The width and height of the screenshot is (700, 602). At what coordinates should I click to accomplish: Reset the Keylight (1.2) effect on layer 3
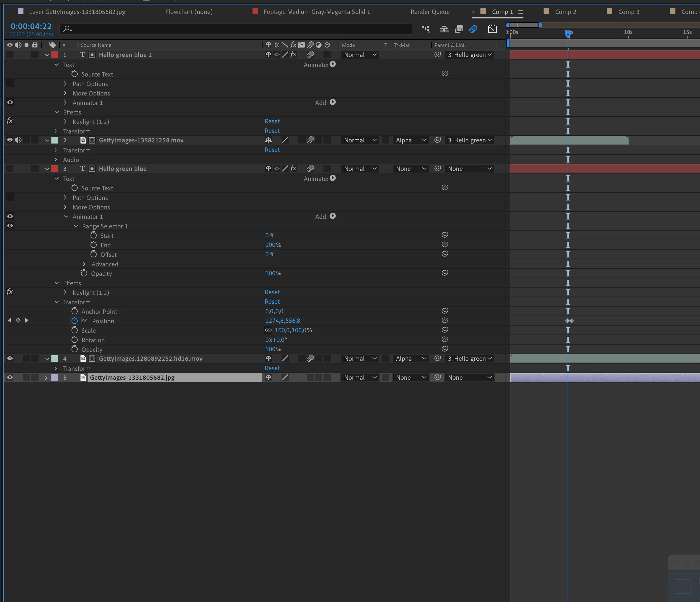coord(272,292)
